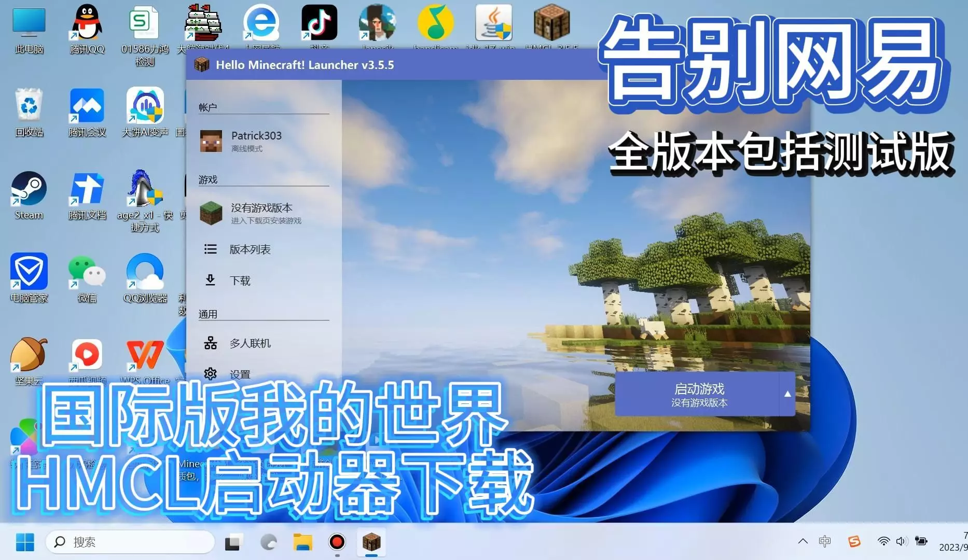Image resolution: width=968 pixels, height=560 pixels.
Task: Click the 启动游戏 launch button
Action: [698, 394]
